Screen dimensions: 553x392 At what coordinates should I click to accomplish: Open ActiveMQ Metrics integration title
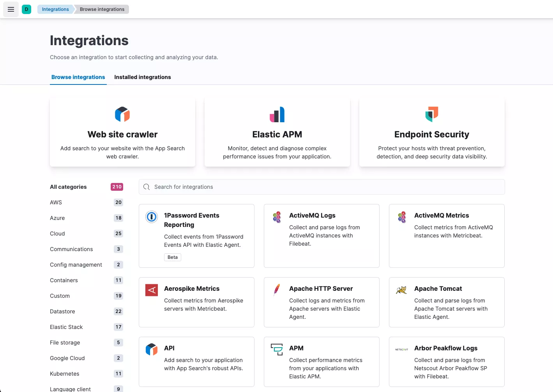[442, 215]
